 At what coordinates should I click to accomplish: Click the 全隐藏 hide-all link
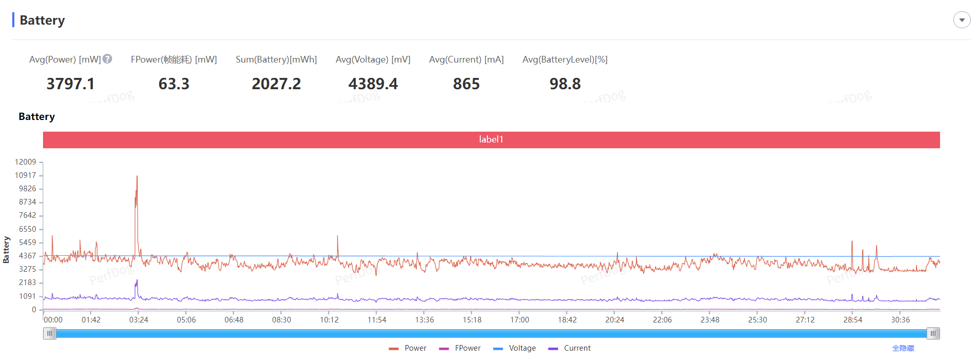point(903,348)
